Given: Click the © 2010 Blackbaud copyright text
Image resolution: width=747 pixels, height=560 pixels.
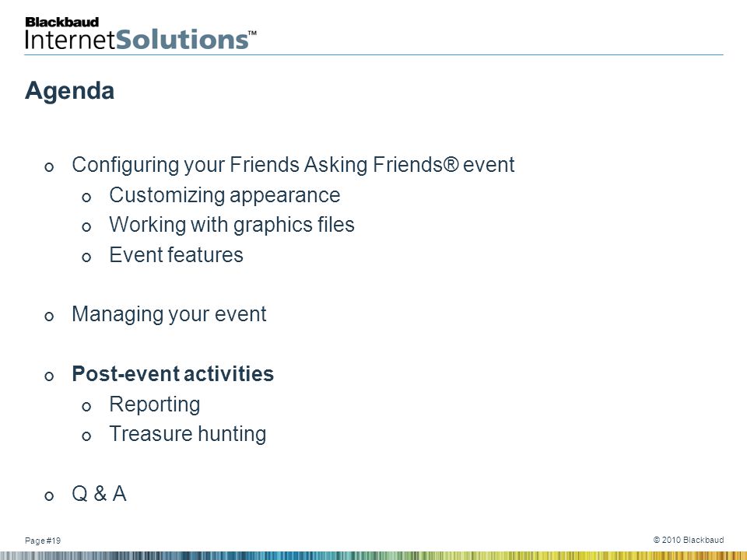Looking at the screenshot, I should [x=689, y=540].
